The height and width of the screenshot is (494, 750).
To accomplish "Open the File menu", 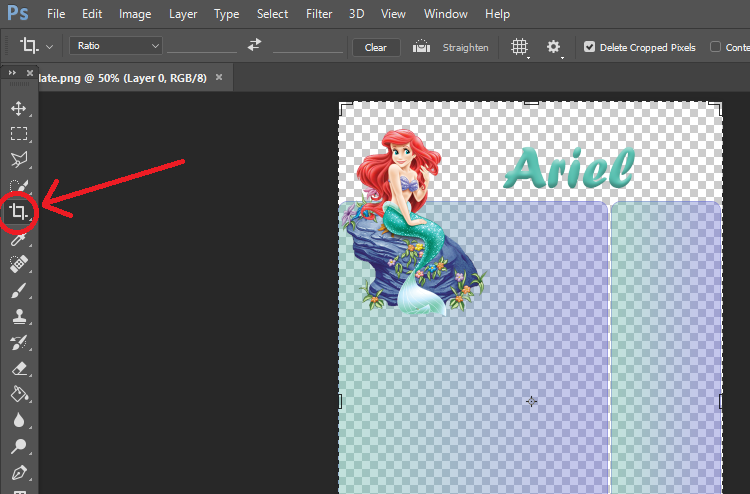I will (56, 14).
